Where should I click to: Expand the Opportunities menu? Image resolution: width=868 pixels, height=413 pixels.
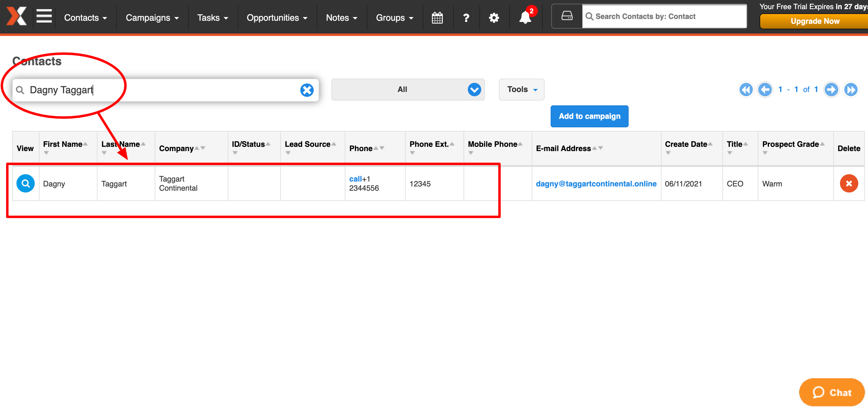(x=277, y=18)
